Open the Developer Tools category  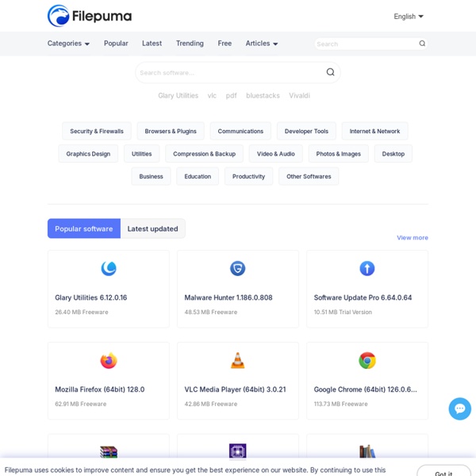point(306,131)
